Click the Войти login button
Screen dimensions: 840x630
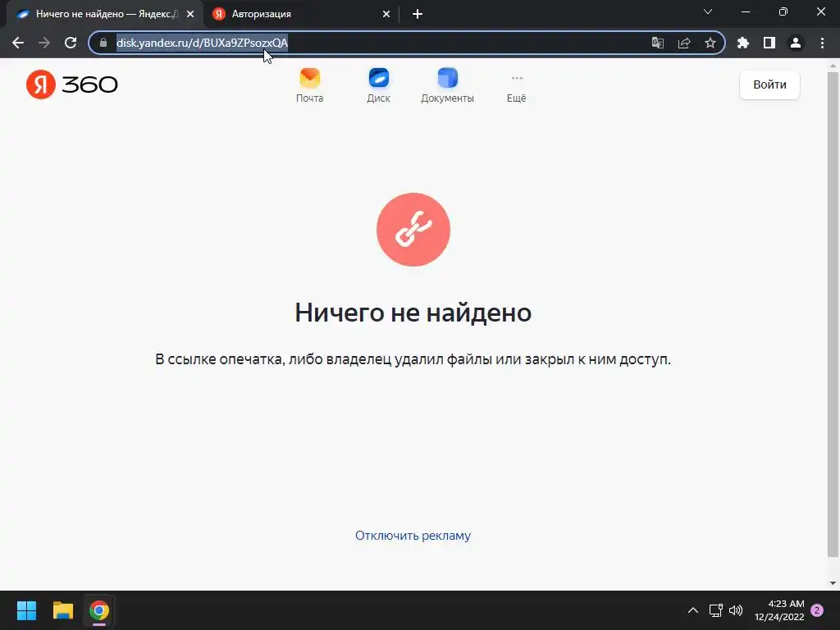point(769,84)
